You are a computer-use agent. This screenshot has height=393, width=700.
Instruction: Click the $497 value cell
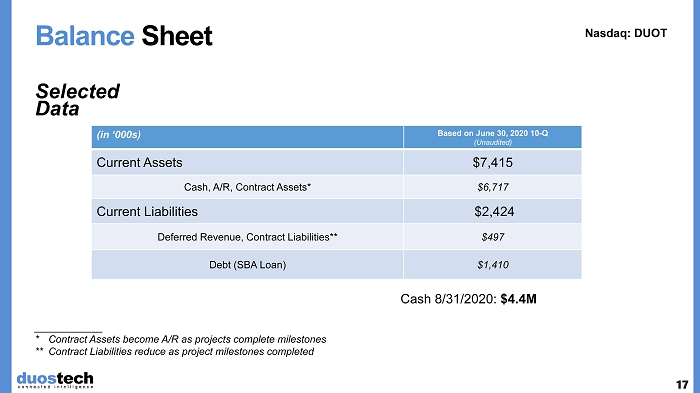[x=492, y=237]
